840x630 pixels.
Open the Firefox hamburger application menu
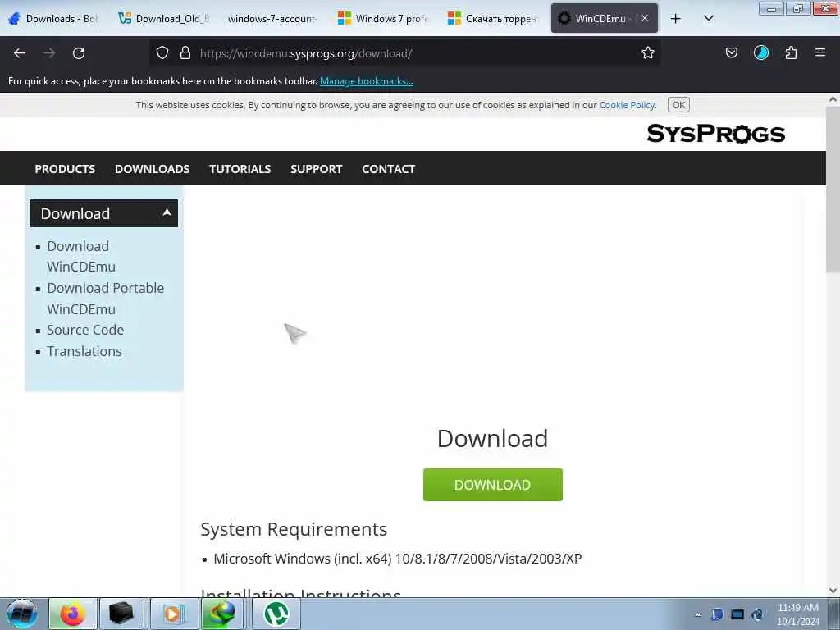coord(820,52)
